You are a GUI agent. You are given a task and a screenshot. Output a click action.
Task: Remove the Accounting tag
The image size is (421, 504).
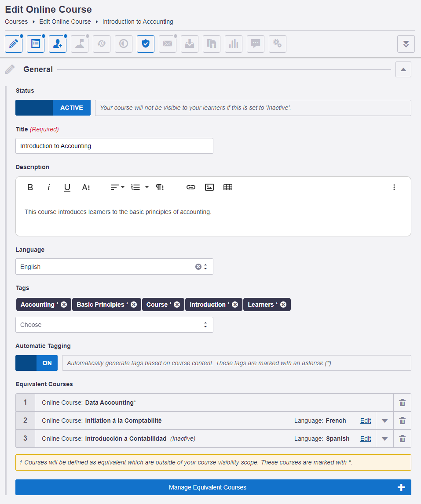tap(63, 304)
